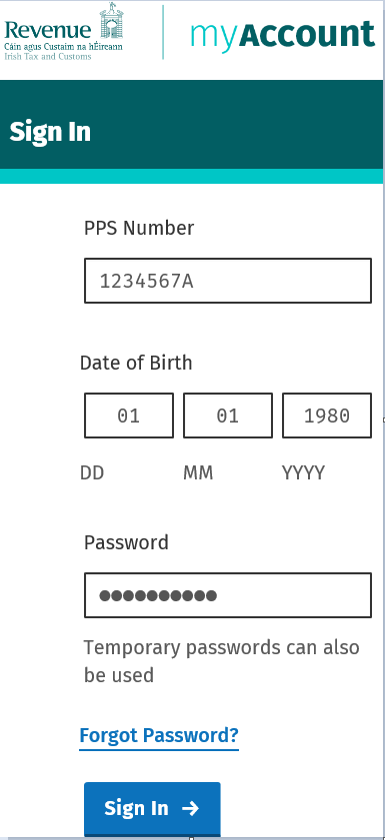Click the arrow icon inside the Sign In button
The image size is (385, 840).
click(x=190, y=808)
